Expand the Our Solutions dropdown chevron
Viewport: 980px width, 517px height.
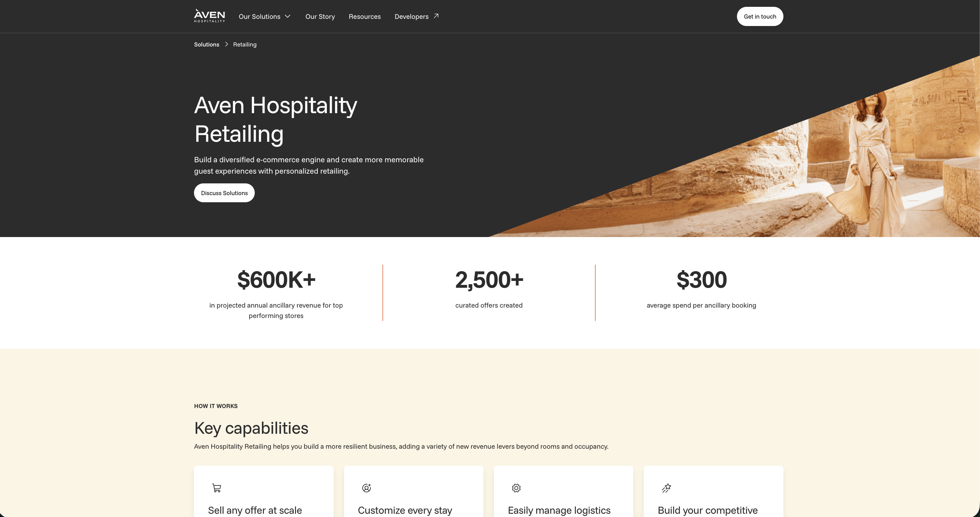(x=288, y=16)
